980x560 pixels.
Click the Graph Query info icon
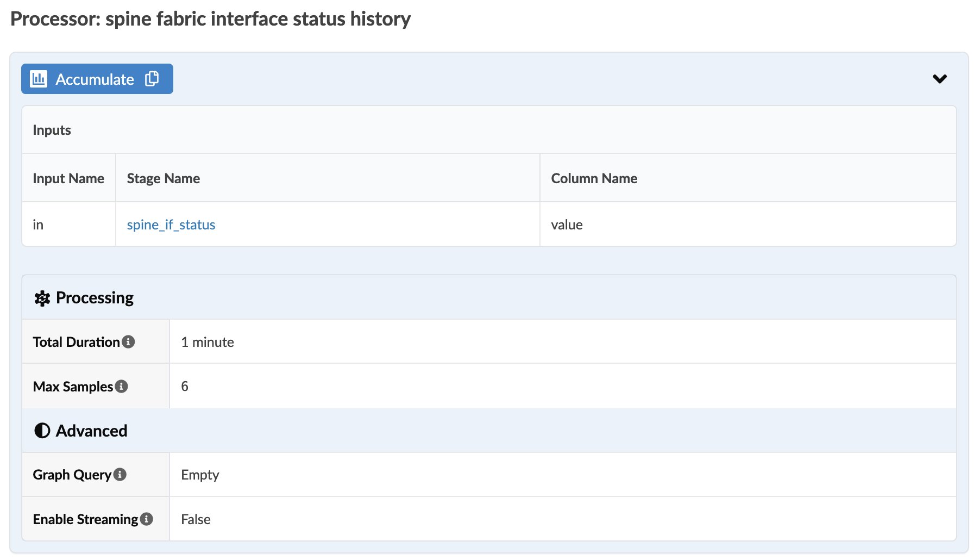pyautogui.click(x=120, y=475)
